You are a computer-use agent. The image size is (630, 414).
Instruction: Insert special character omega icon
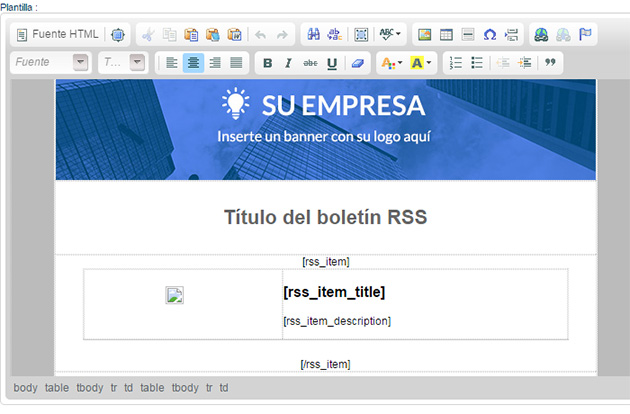(x=489, y=35)
